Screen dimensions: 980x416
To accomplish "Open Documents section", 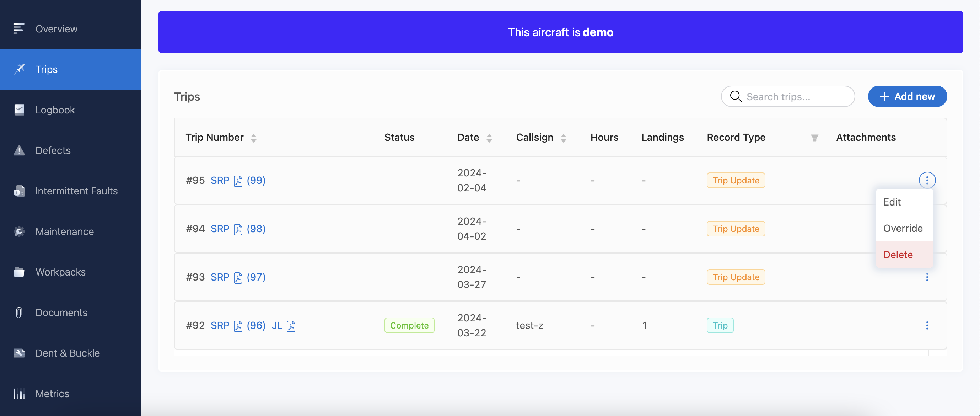I will [61, 313].
